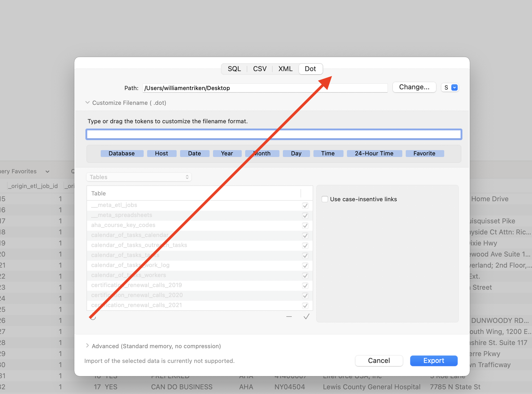This screenshot has width=532, height=394.
Task: Uncheck aha_course_key_codes table checkbox
Action: (305, 225)
